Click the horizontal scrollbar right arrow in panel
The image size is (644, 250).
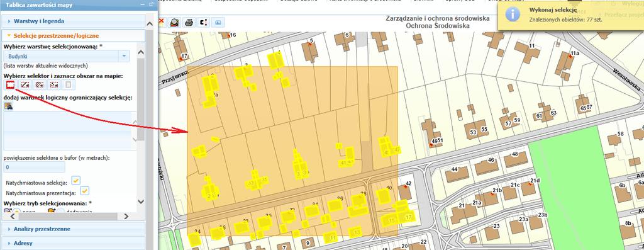(126, 216)
